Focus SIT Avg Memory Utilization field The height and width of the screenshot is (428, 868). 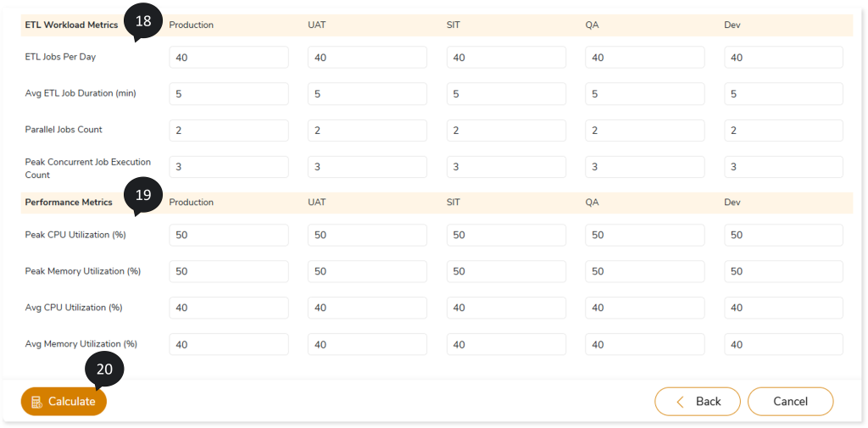(x=506, y=344)
